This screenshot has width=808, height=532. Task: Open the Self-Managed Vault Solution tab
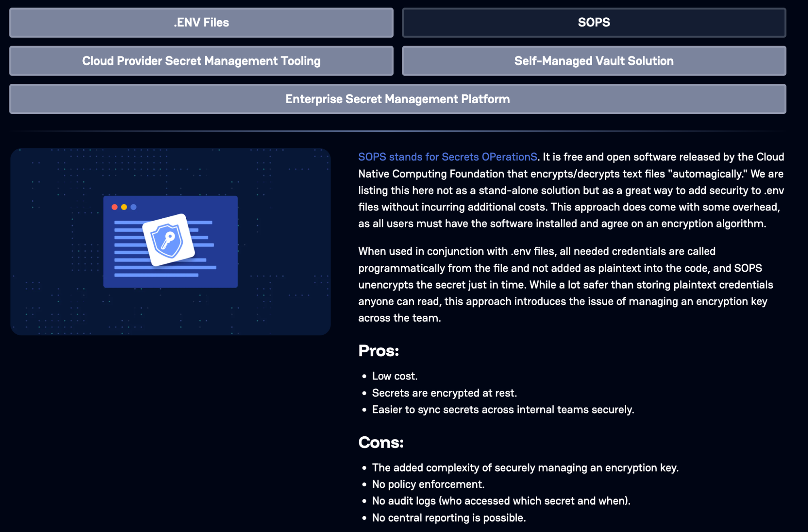point(593,61)
